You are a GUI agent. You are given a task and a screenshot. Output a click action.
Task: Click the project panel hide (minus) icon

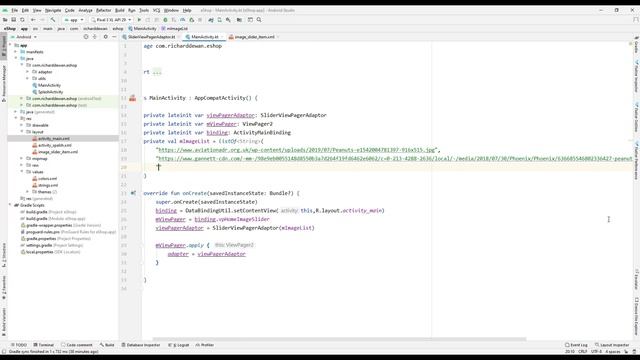pos(114,37)
